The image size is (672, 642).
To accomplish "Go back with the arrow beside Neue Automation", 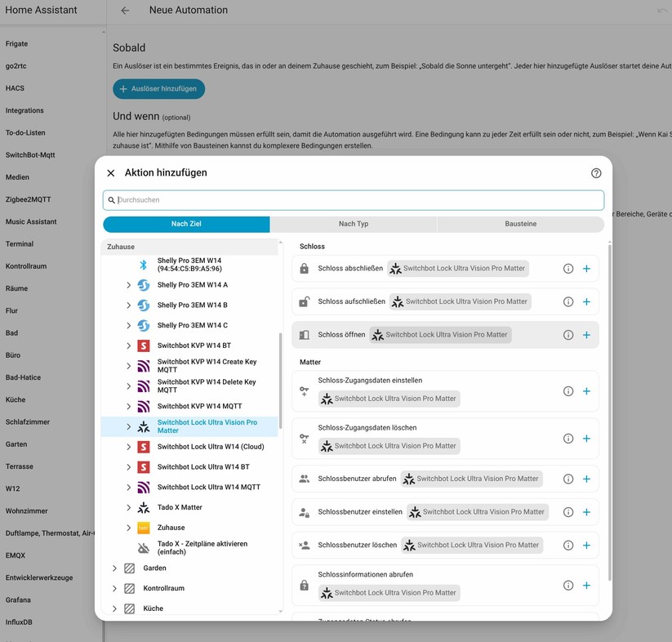I will [x=125, y=11].
